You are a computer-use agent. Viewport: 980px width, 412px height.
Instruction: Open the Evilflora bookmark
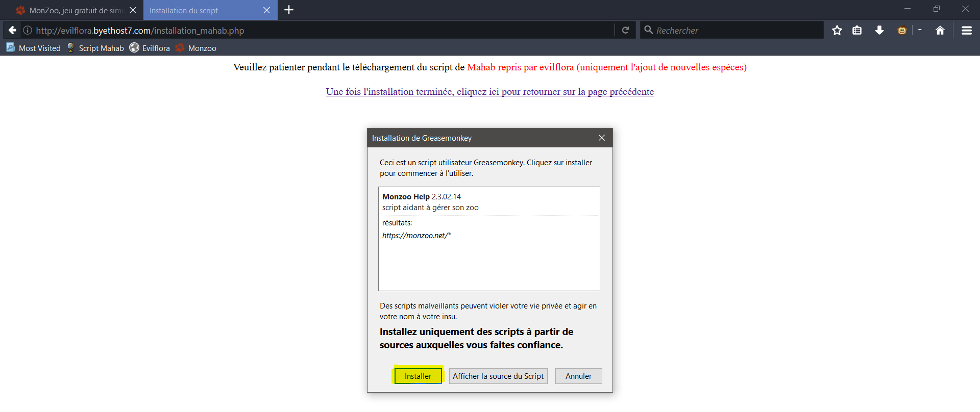(150, 48)
